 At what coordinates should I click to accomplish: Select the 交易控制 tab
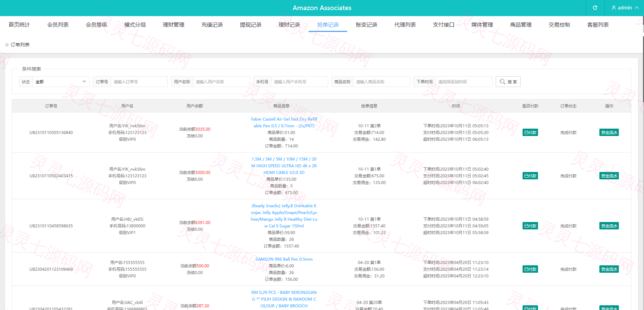tap(559, 25)
